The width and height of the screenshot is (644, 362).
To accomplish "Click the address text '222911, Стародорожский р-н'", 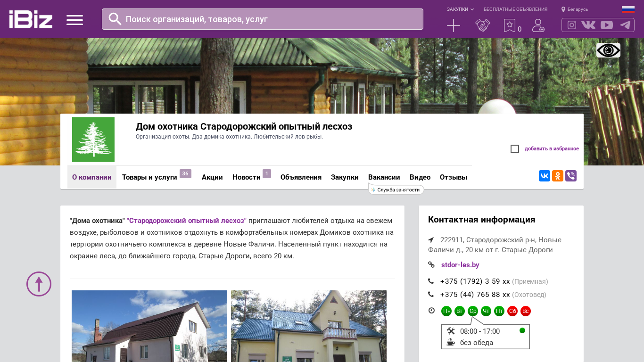I will click(x=495, y=245).
